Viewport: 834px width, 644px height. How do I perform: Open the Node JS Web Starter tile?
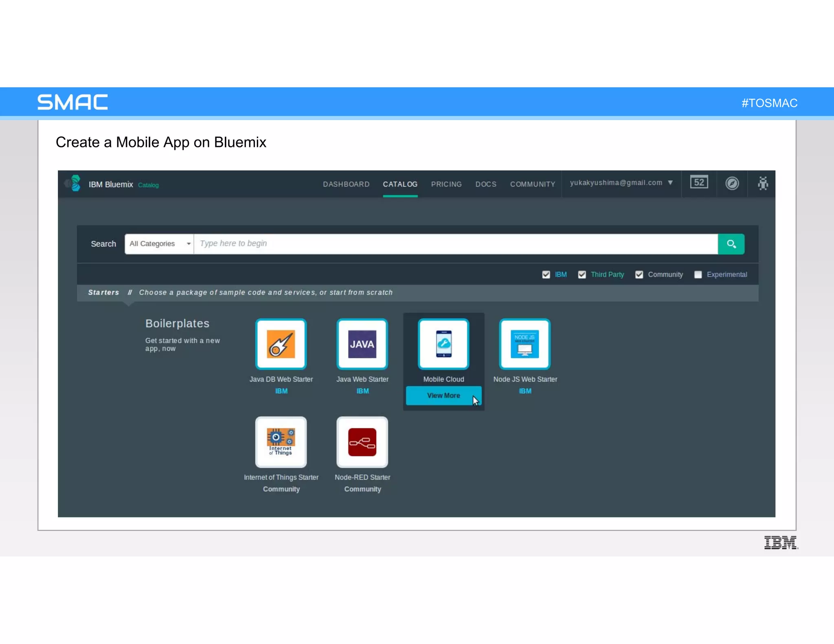click(525, 344)
